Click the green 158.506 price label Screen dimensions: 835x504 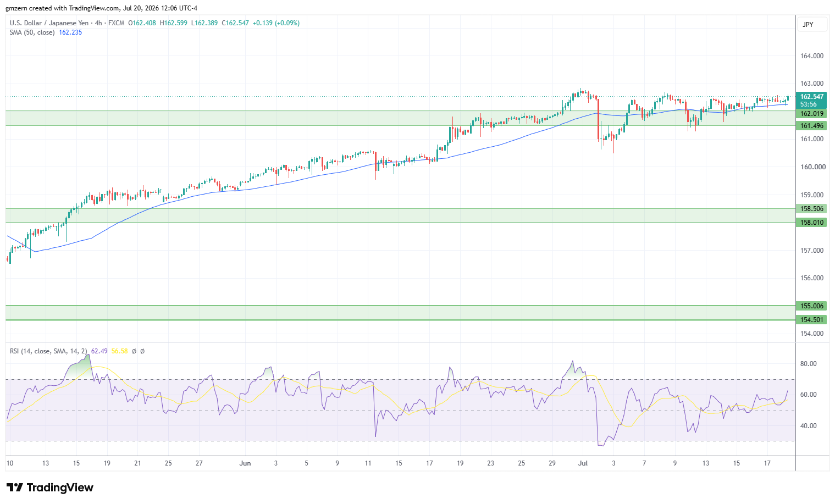[811, 209]
